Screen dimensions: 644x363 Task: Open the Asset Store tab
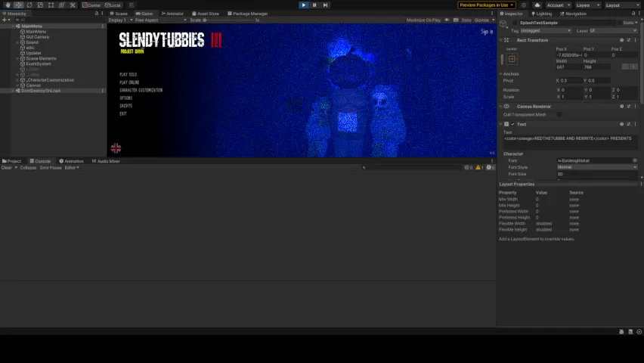206,13
